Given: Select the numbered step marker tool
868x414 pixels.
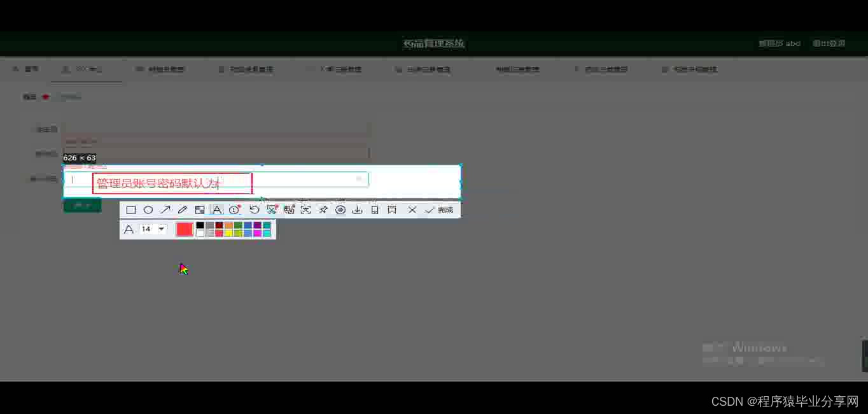Looking at the screenshot, I should pyautogui.click(x=235, y=210).
